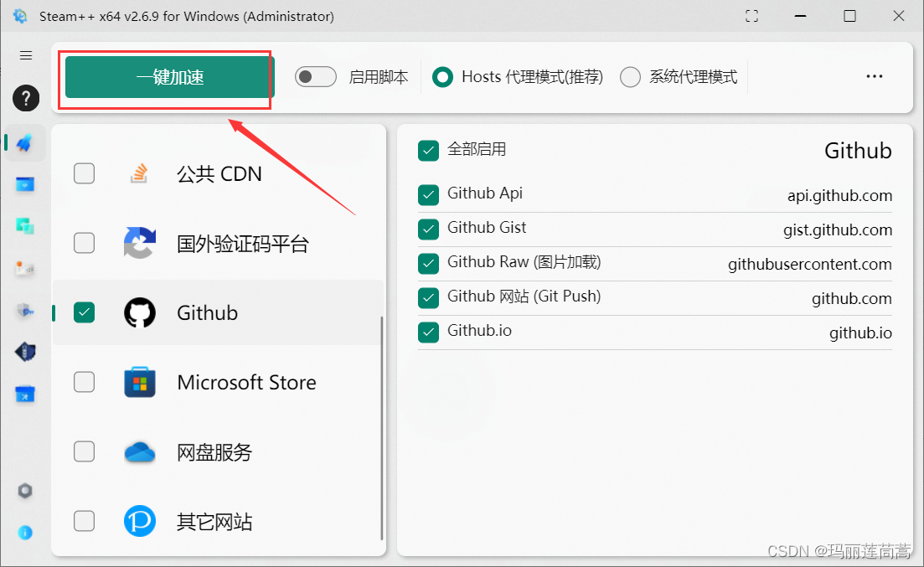Screen dimensions: 924x567
Task: Select the 其它网站 list entry
Action: pos(218,521)
